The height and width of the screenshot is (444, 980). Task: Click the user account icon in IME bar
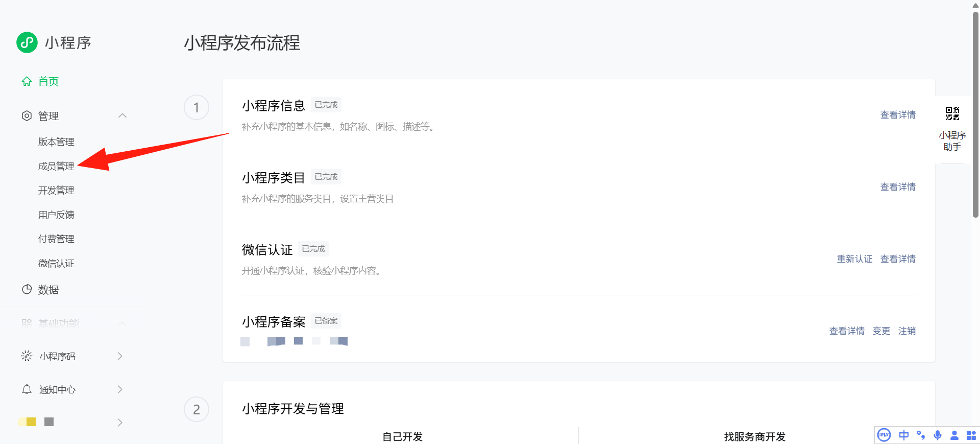[954, 435]
